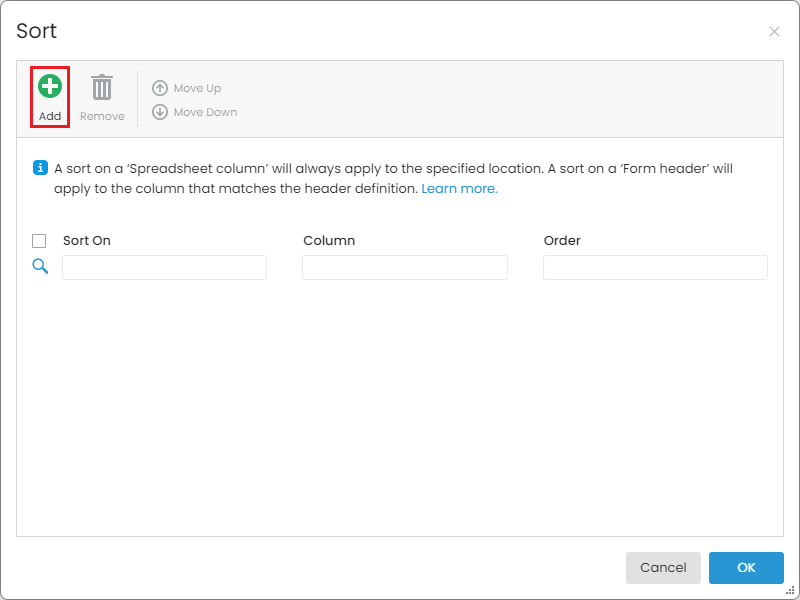Click the blue search magnifier icon
The height and width of the screenshot is (600, 800).
(40, 266)
